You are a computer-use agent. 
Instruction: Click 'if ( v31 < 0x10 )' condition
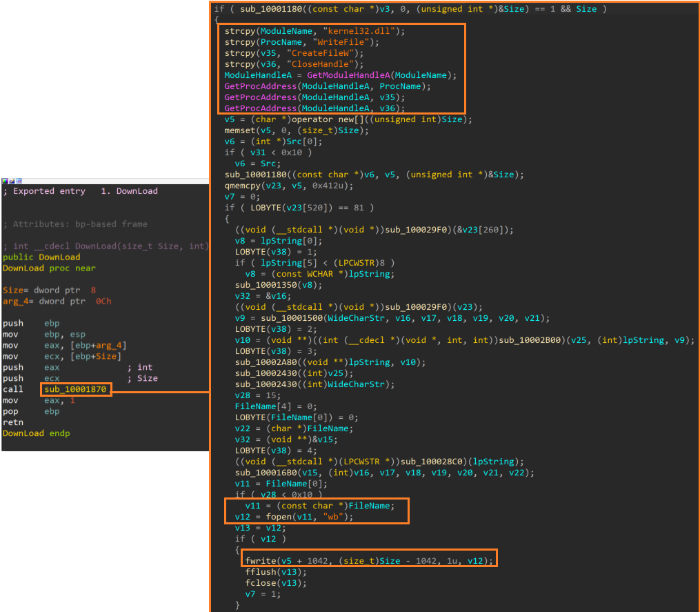pos(268,152)
